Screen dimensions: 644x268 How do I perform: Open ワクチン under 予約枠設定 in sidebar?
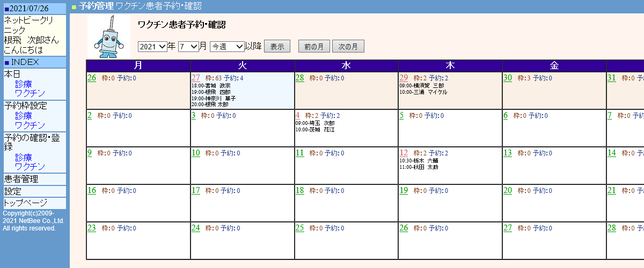tap(30, 125)
